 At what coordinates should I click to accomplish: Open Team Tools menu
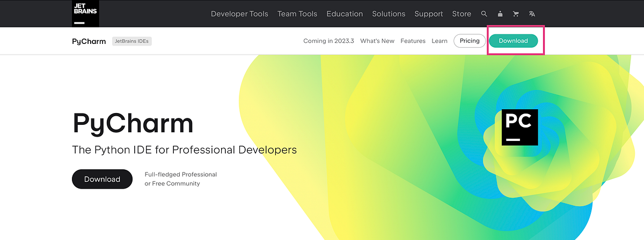[297, 14]
